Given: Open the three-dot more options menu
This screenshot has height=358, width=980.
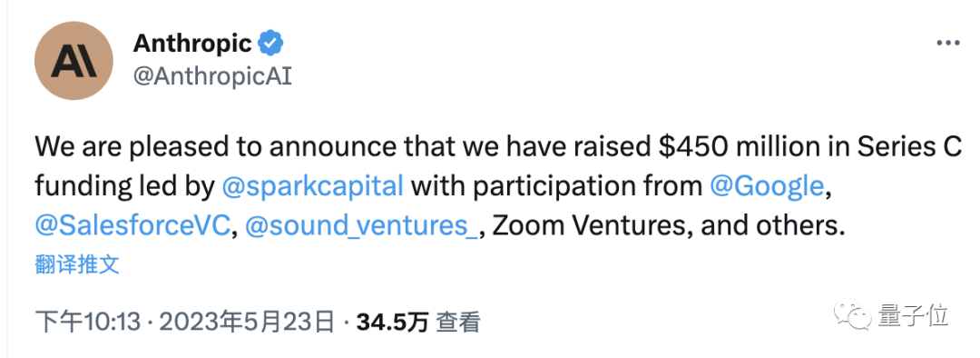Looking at the screenshot, I should pyautogui.click(x=947, y=44).
